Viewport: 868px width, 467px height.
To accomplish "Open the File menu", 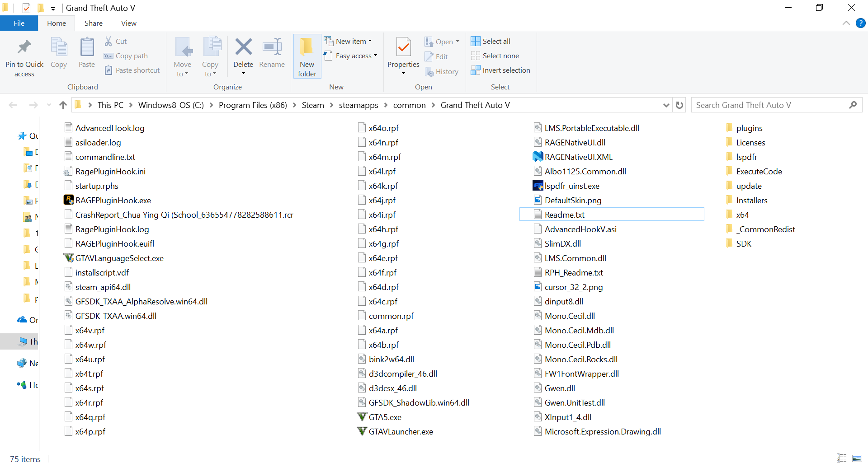I will [x=19, y=23].
